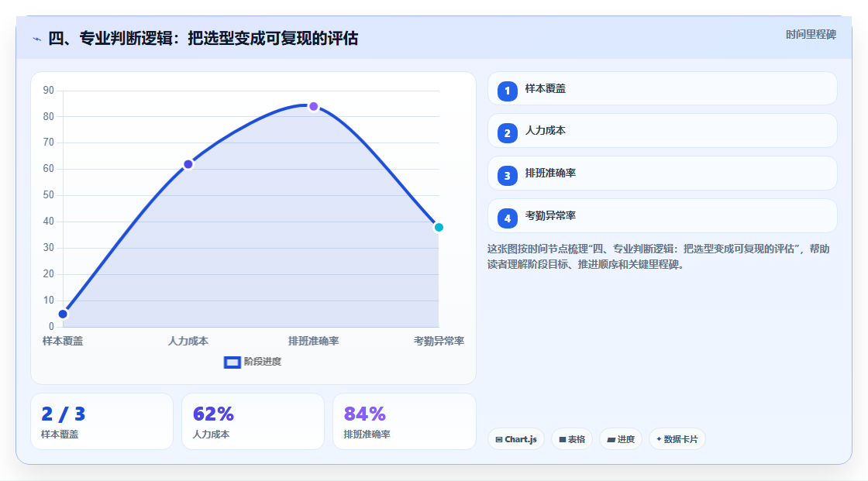Click the 进度 tag chip

point(621,439)
